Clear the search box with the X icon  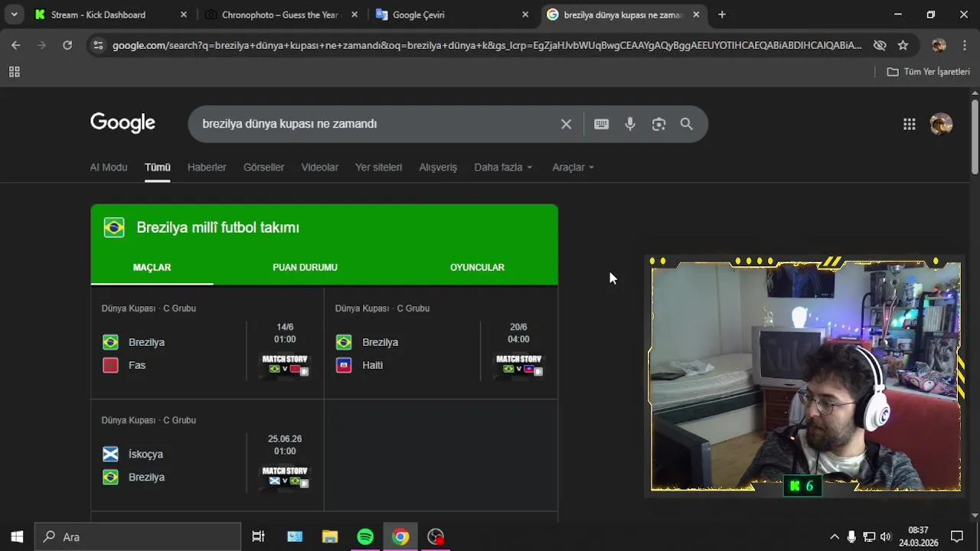click(x=566, y=124)
